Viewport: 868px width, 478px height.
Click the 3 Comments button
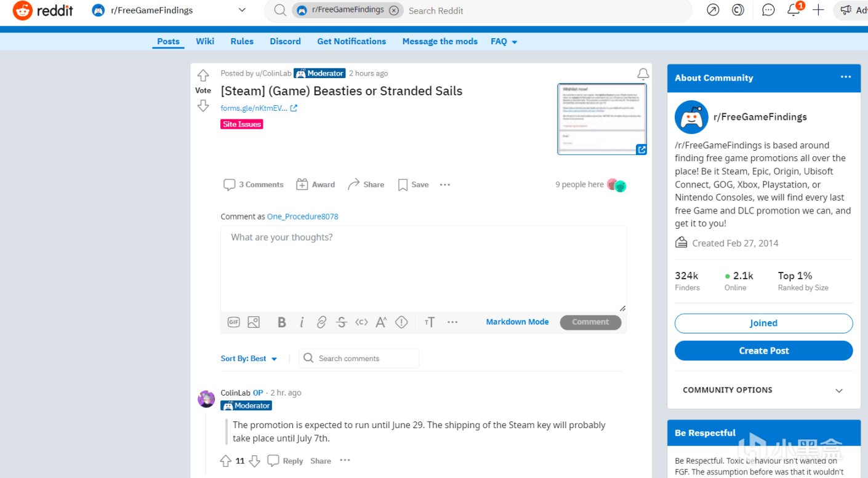(253, 185)
